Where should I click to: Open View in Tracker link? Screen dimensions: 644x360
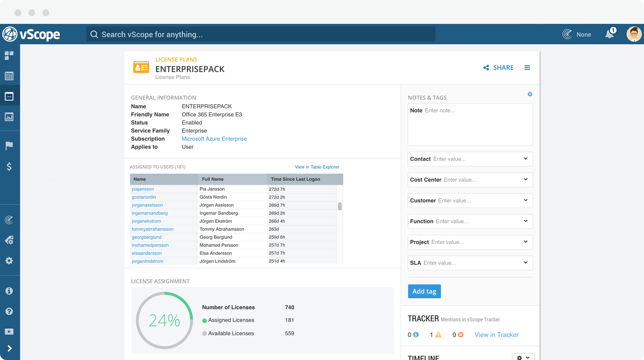click(x=497, y=335)
